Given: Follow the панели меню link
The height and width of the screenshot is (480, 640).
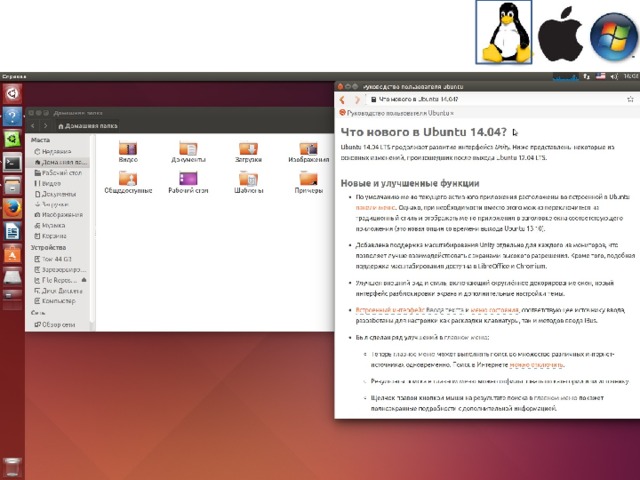Looking at the screenshot, I should [x=375, y=207].
